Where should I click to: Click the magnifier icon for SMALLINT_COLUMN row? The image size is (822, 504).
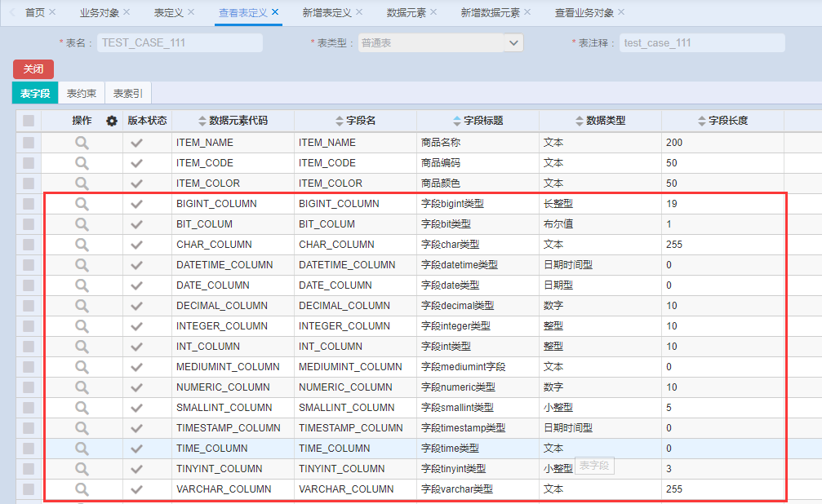[x=82, y=407]
